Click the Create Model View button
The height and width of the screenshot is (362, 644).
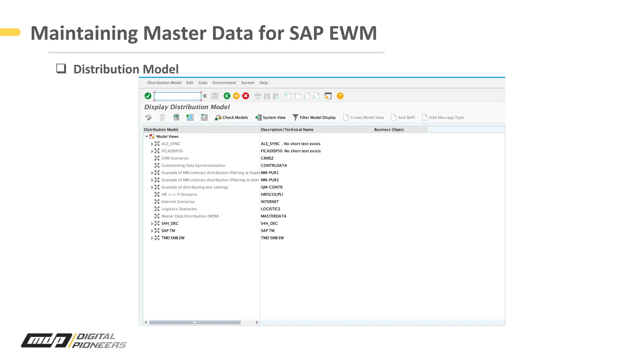coord(364,118)
